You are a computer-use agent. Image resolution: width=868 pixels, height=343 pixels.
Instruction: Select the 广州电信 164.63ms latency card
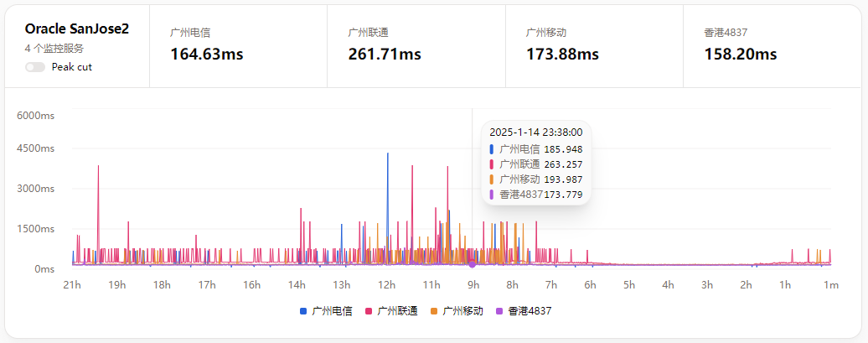238,44
